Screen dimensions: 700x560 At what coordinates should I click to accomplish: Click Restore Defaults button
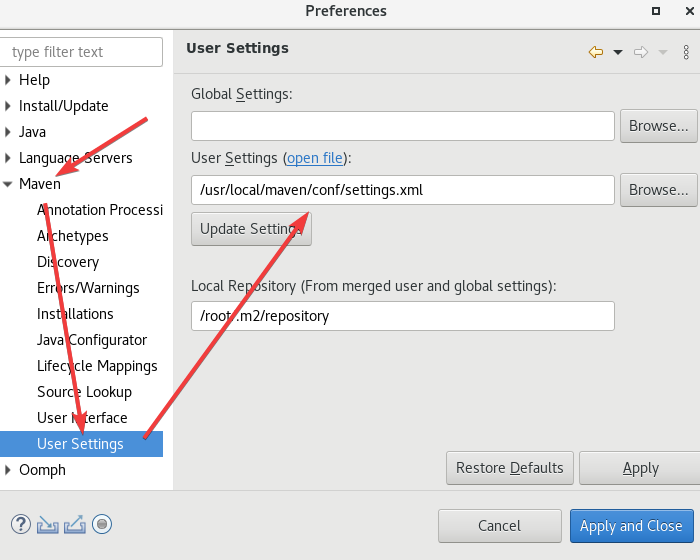pyautogui.click(x=509, y=468)
